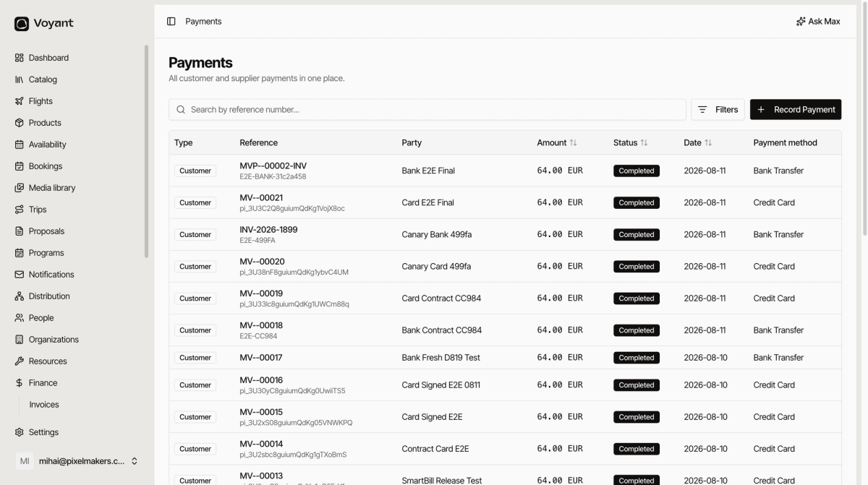Click reference MV--00015
This screenshot has width=868, height=485.
point(261,412)
